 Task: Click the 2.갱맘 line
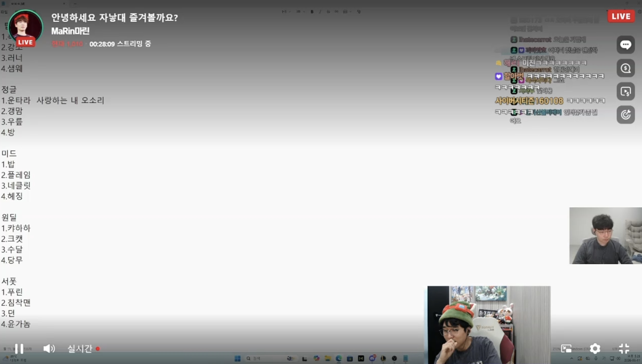tap(12, 111)
